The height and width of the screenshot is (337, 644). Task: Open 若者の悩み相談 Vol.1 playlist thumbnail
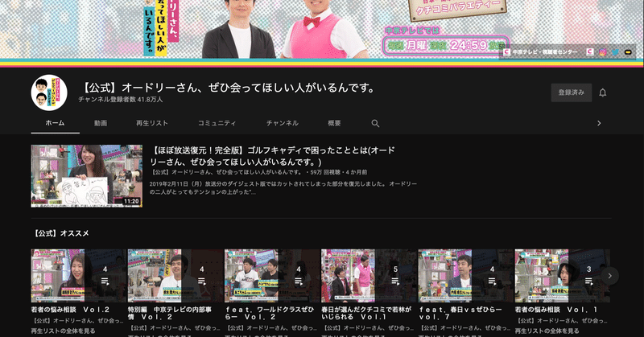tap(562, 275)
